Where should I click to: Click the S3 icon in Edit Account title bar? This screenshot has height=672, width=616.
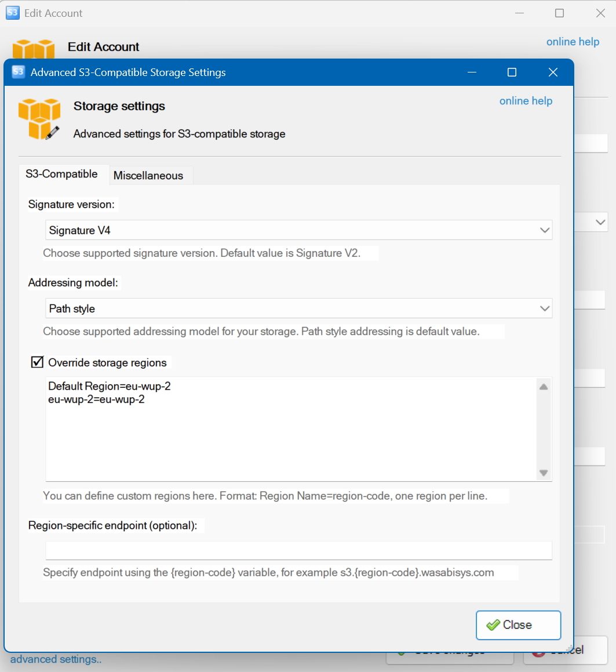(x=12, y=13)
